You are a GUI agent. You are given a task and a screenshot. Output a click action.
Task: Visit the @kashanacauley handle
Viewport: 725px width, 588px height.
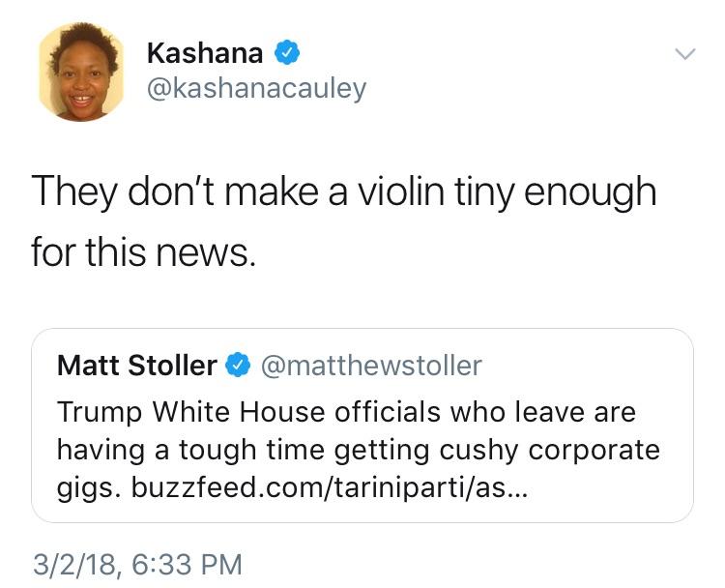click(256, 89)
